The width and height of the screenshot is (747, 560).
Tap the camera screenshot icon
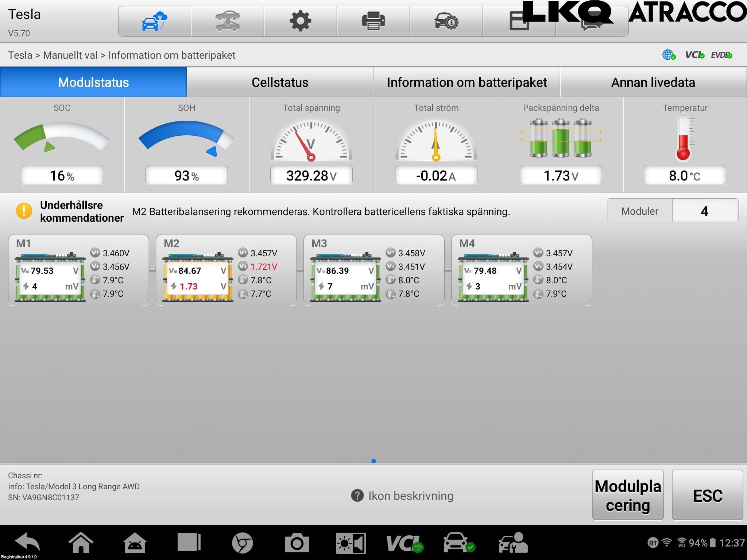pos(297,543)
